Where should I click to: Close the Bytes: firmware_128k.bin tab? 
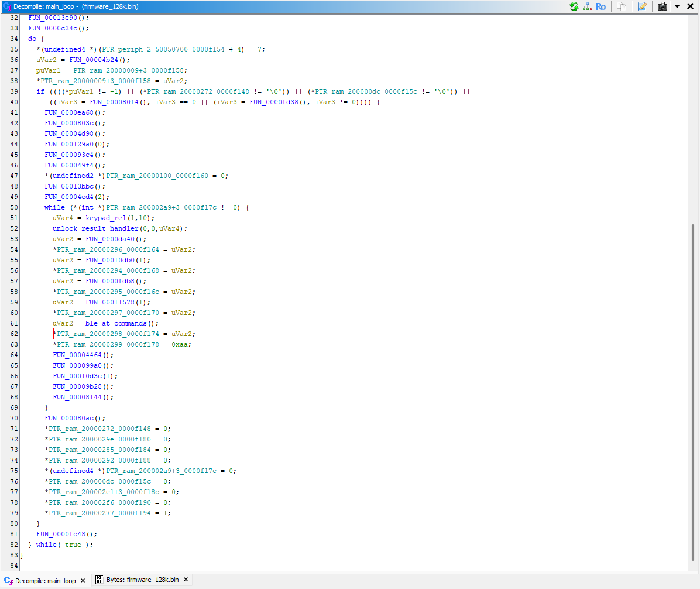click(x=186, y=580)
